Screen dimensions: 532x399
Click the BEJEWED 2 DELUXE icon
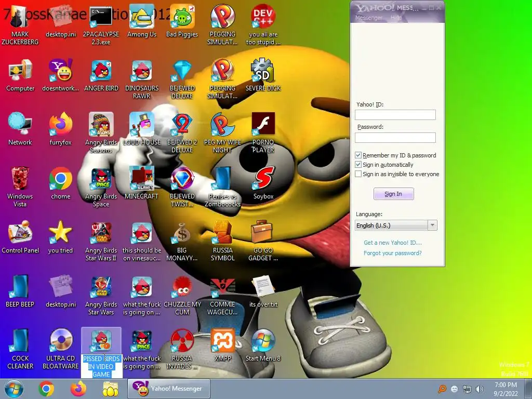pos(182,132)
